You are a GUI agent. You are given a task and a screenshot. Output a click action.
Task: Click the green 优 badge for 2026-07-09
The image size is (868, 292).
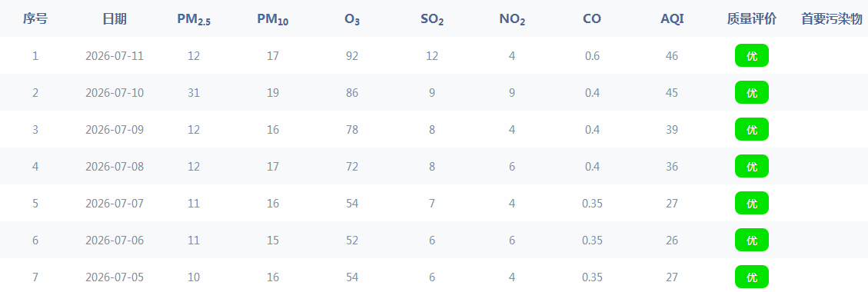pyautogui.click(x=752, y=129)
